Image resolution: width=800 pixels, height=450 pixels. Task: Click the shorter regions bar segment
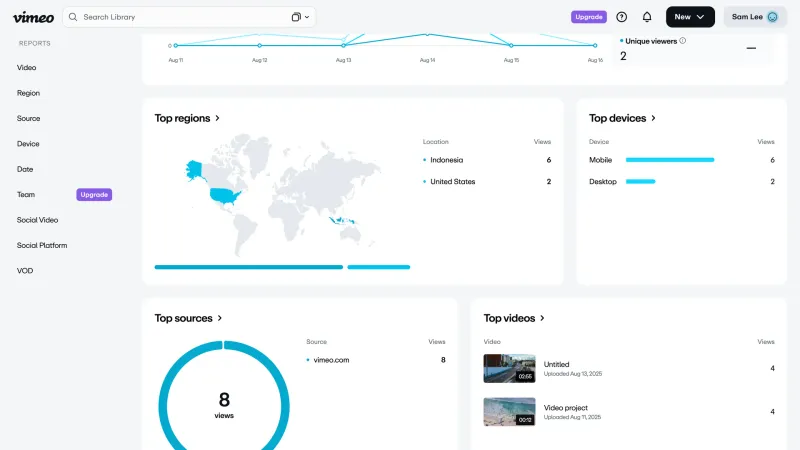coord(379,267)
